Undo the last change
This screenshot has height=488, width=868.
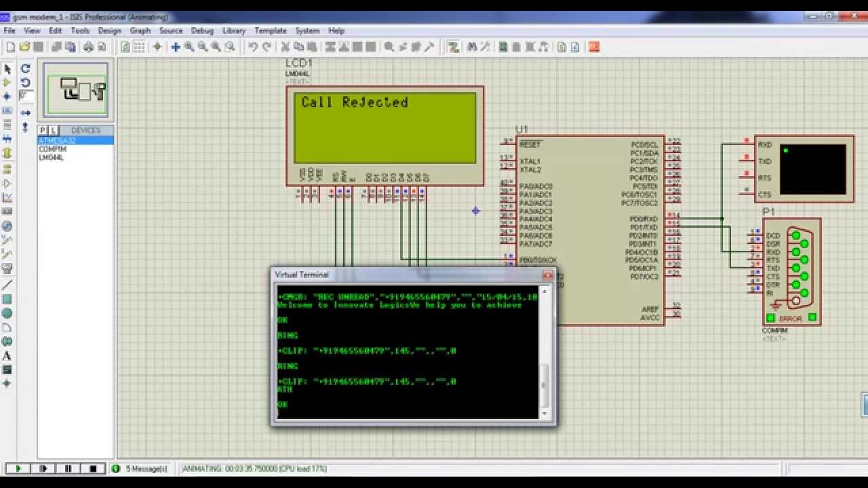[253, 47]
